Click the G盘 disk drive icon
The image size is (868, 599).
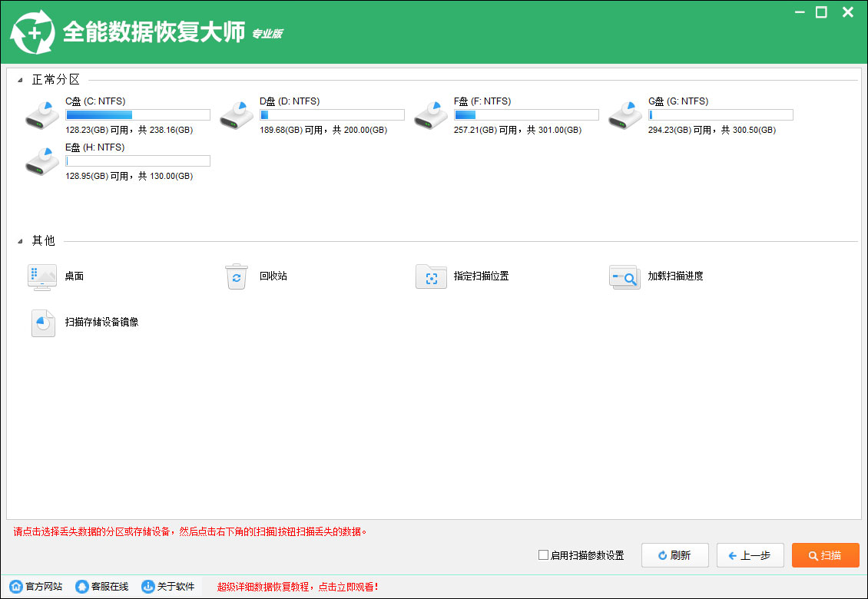click(x=624, y=114)
